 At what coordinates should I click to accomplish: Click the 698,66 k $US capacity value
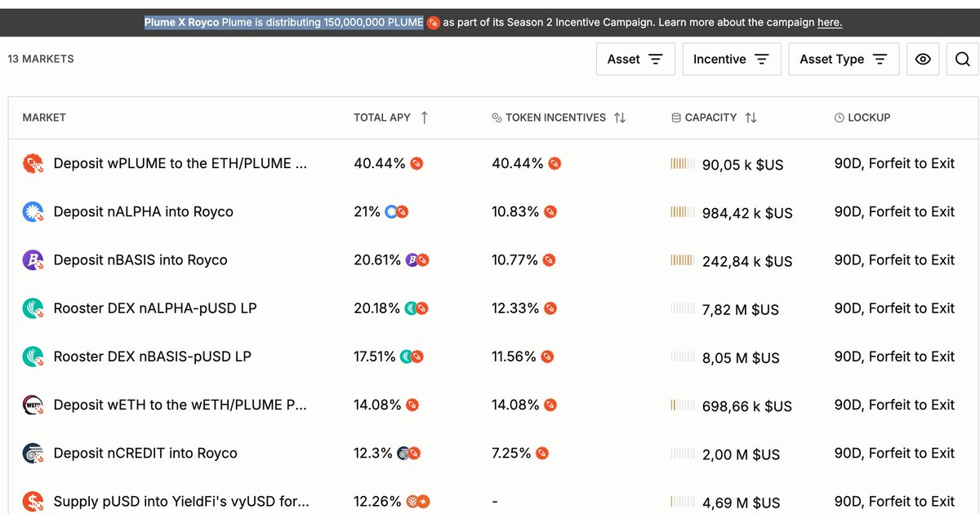point(747,405)
